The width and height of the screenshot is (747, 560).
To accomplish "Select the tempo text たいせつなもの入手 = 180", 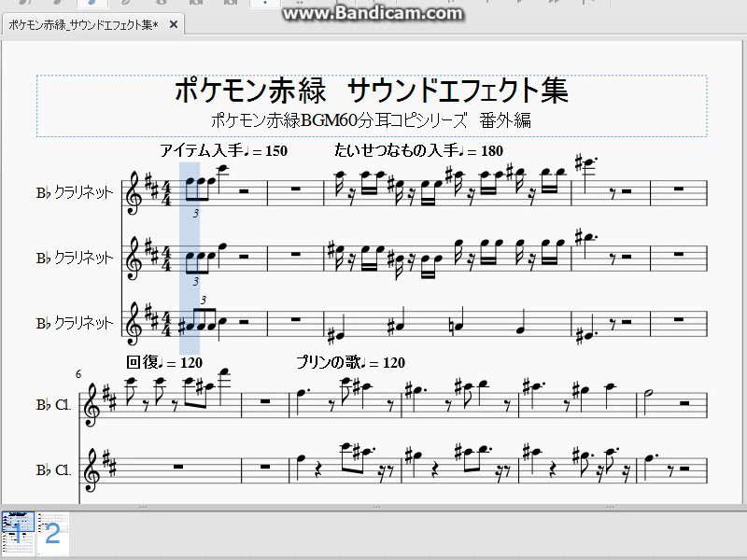I will [x=418, y=150].
